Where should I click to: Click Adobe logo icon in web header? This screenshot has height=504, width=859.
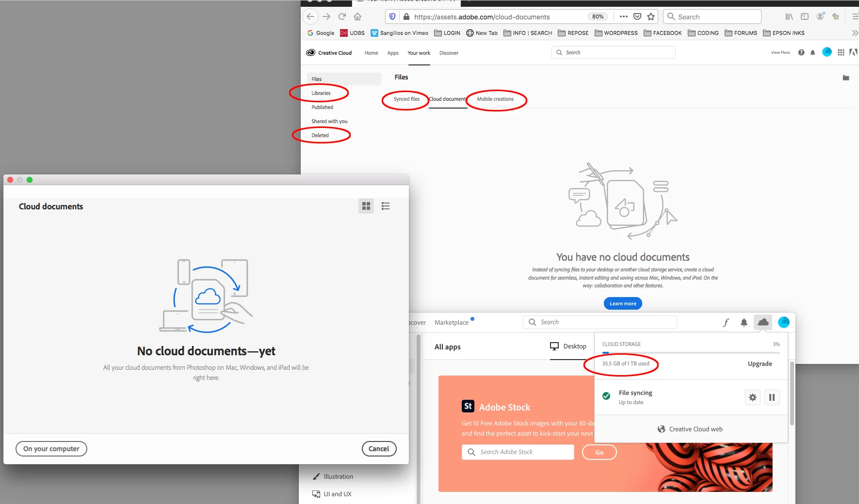point(853,52)
